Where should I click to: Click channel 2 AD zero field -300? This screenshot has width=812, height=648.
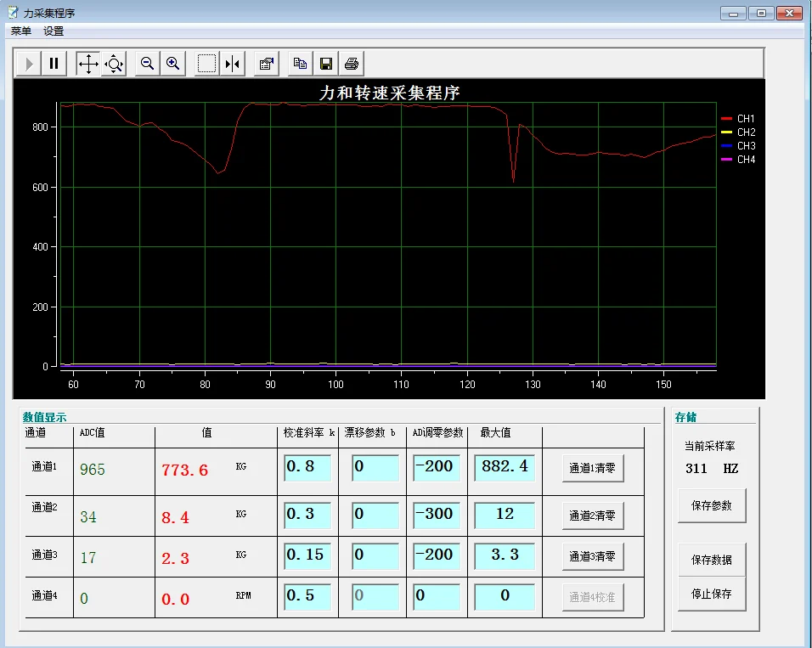click(437, 515)
